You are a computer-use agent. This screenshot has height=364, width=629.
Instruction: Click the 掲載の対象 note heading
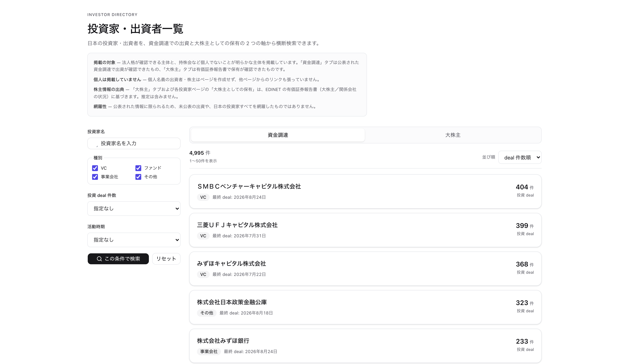104,62
